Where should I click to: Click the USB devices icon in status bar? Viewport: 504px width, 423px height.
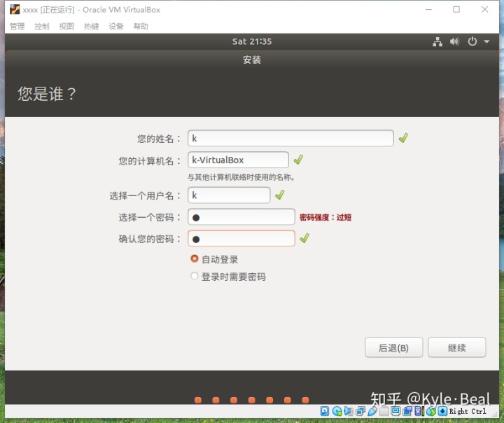coord(372,411)
